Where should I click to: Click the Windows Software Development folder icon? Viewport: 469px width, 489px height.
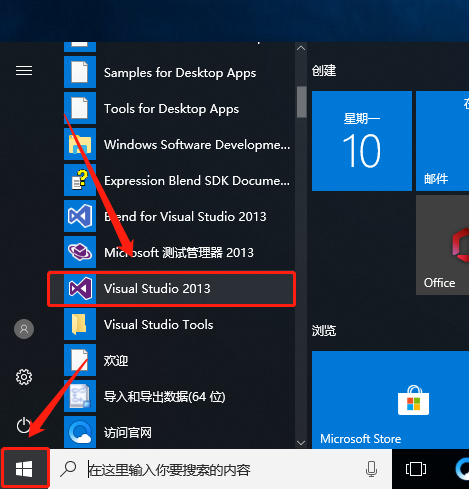pyautogui.click(x=80, y=144)
